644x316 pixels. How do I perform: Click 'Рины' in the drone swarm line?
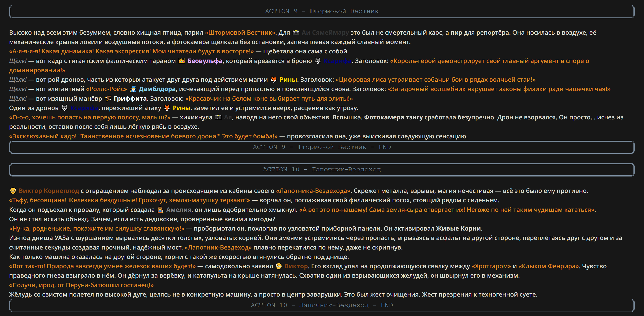[288, 80]
